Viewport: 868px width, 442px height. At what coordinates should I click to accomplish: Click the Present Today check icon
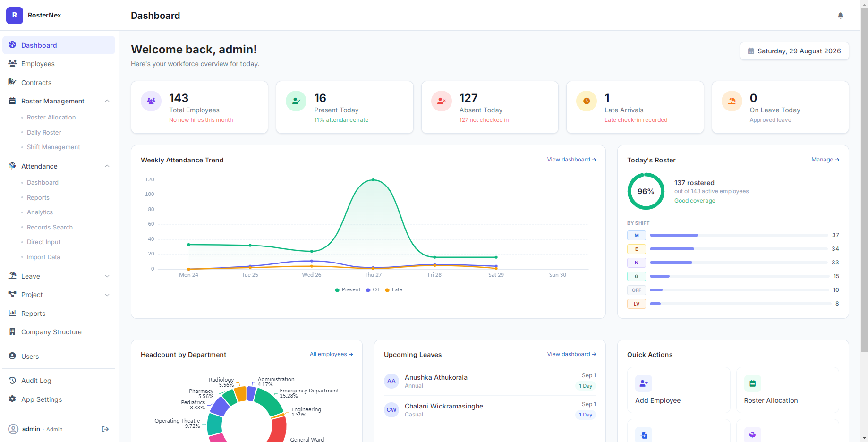coord(296,101)
